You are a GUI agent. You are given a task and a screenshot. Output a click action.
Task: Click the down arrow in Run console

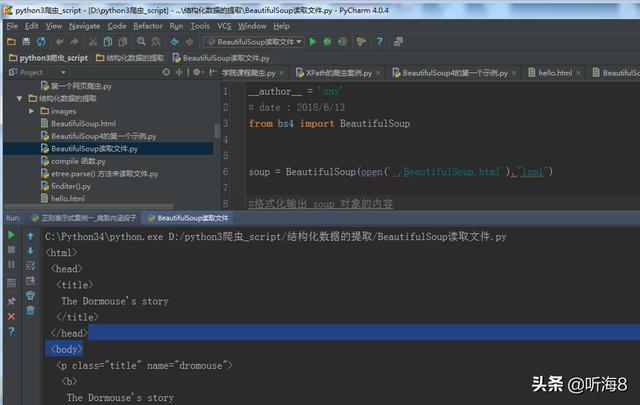(x=30, y=250)
